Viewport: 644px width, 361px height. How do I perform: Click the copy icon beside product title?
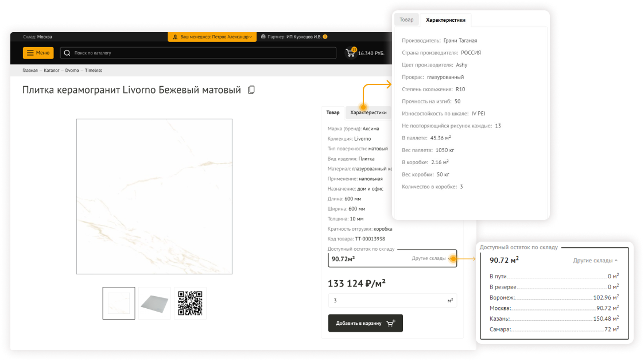(251, 90)
